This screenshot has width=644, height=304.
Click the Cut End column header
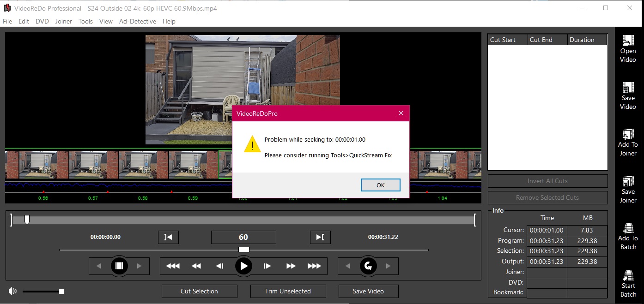tap(547, 40)
